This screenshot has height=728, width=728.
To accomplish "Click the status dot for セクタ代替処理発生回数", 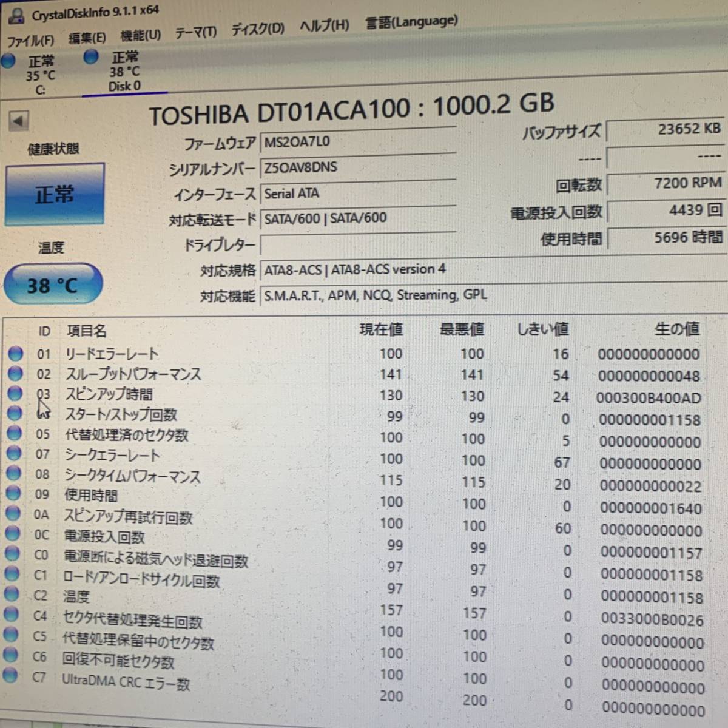I will click(12, 614).
